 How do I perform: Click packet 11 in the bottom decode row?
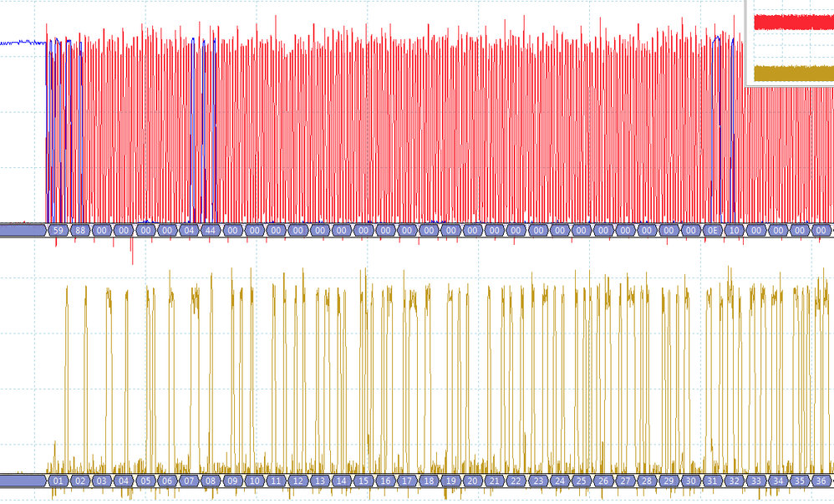[x=276, y=481]
